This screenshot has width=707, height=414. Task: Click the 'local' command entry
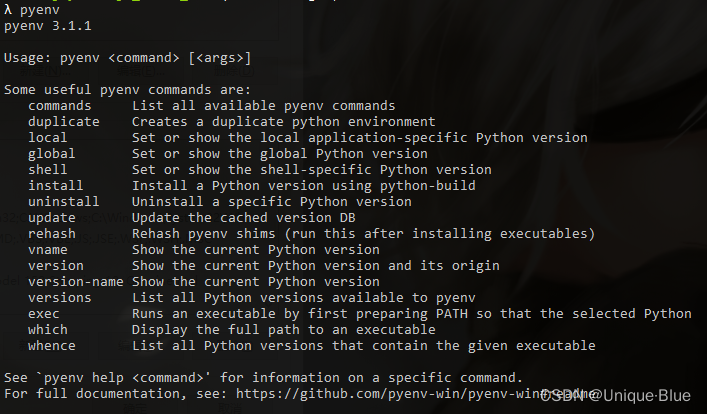[x=48, y=138]
